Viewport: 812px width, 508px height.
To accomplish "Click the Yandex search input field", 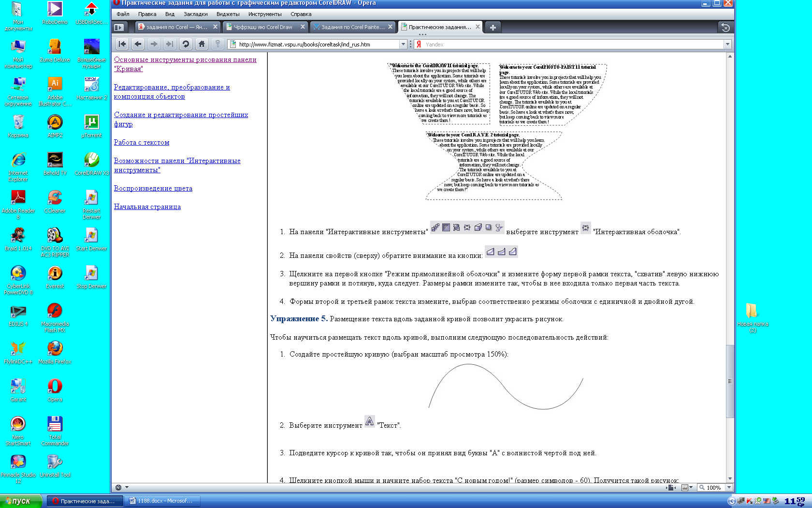I will [x=574, y=44].
